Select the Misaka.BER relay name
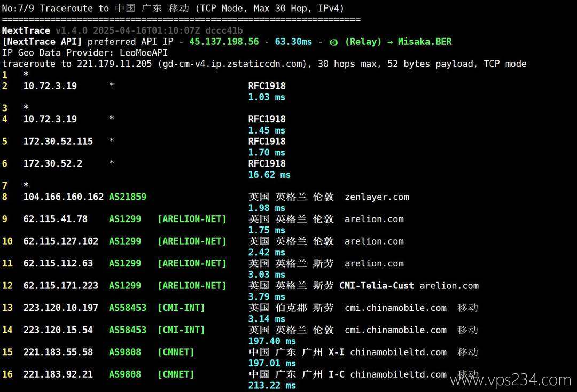Image resolution: width=577 pixels, height=392 pixels. pyautogui.click(x=425, y=42)
